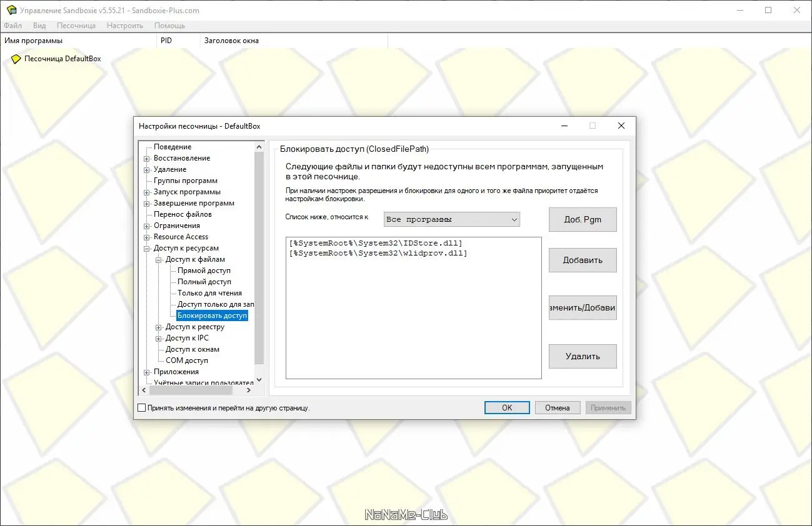The image size is (812, 526).
Task: Select the 'Учётные записи пользовател' tree item
Action: [204, 382]
